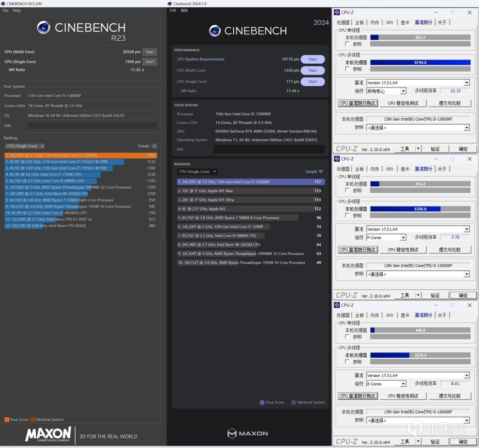Switch to 处理器 tab in 所有核心 CPU-Z window
Screen dimensions: 479x448
343,23
